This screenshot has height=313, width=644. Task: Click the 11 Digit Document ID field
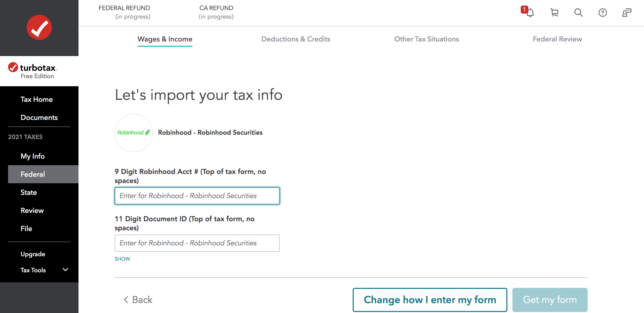[x=197, y=243]
